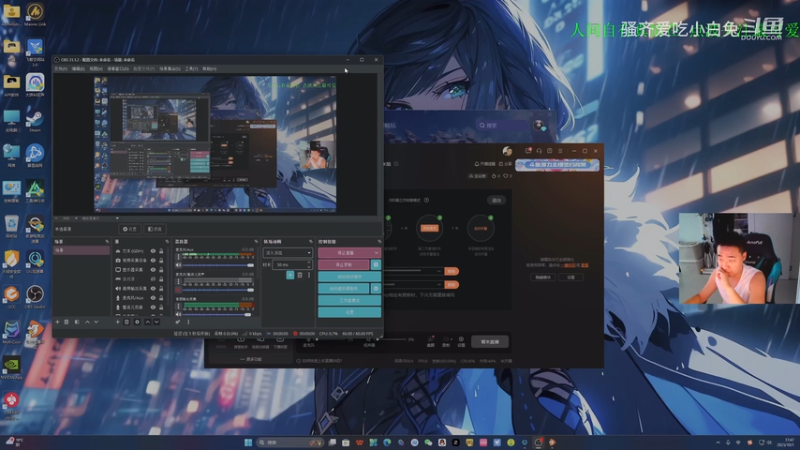Viewport: 800px width, 450px height.
Task: Open the transition three-dot options menu
Action: 309,275
